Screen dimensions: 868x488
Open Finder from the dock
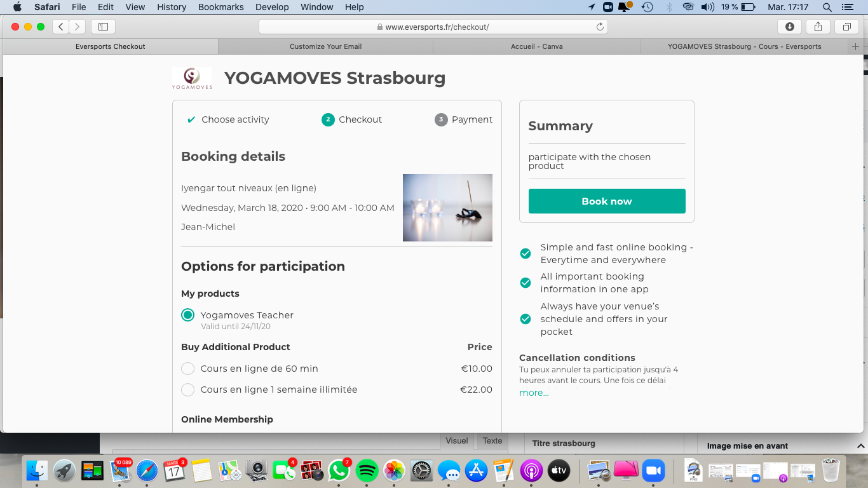click(37, 471)
